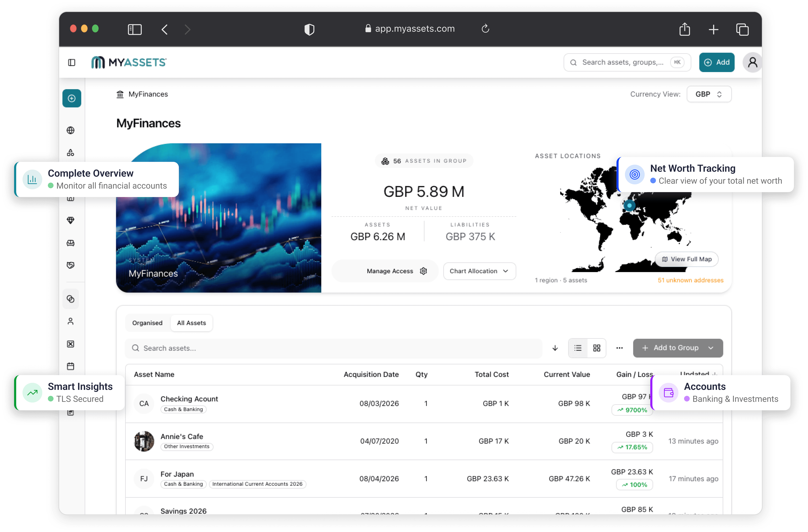Open the For Japan asset name

click(x=177, y=474)
